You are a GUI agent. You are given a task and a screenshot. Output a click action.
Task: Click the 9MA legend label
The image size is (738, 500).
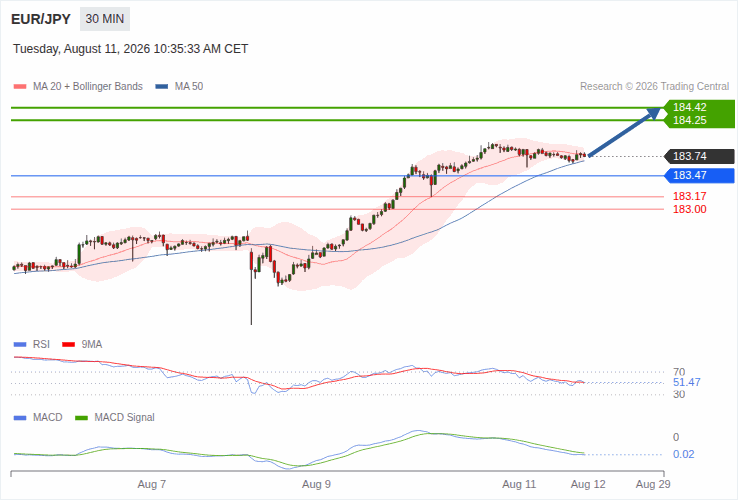click(92, 345)
